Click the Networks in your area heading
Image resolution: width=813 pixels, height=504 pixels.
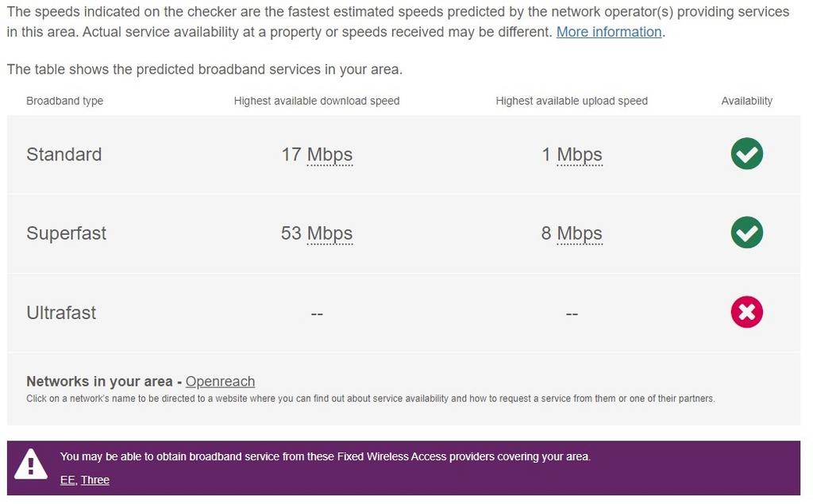pyautogui.click(x=99, y=382)
